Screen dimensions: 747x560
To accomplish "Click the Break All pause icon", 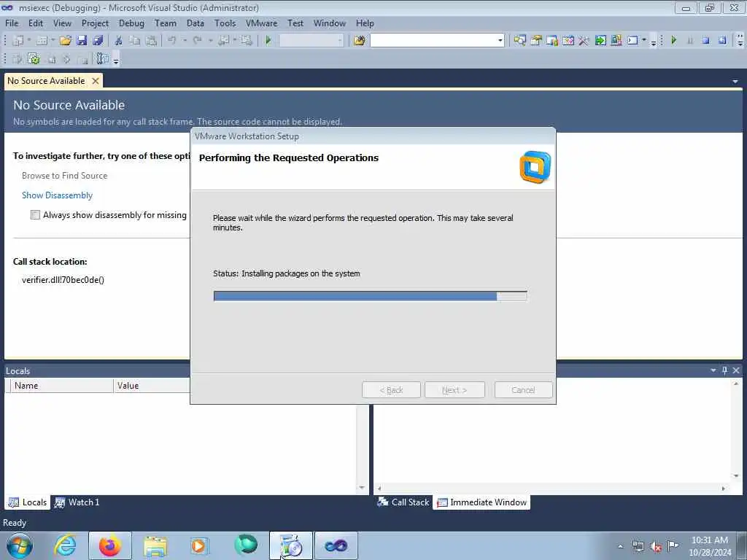I will coord(690,41).
